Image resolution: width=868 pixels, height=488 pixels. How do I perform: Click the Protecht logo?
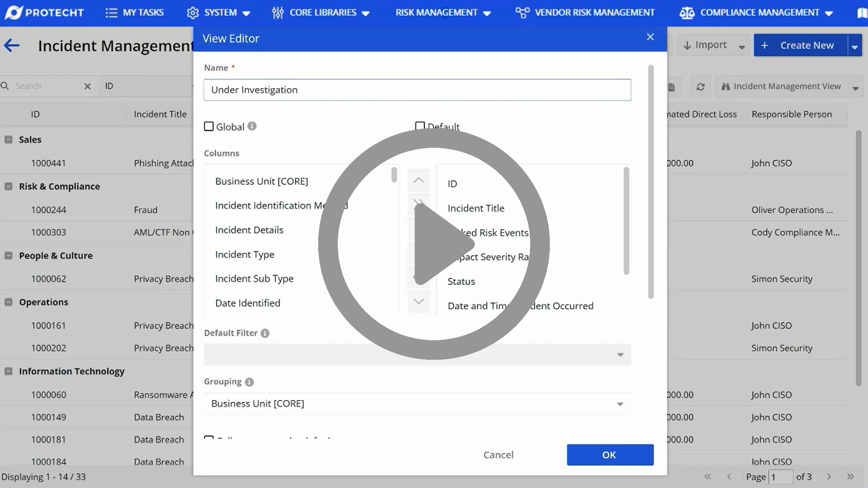click(44, 12)
